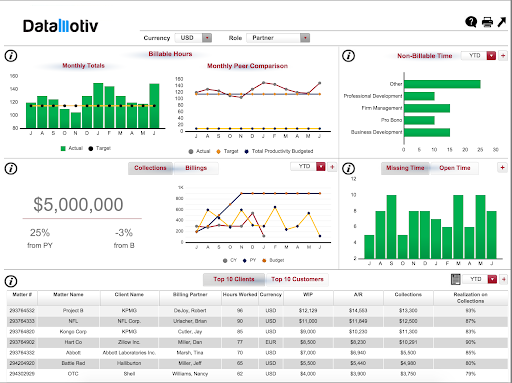512x383 pixels.
Task: Toggle Actual legend in Monthly Totals chart
Action: click(x=72, y=148)
